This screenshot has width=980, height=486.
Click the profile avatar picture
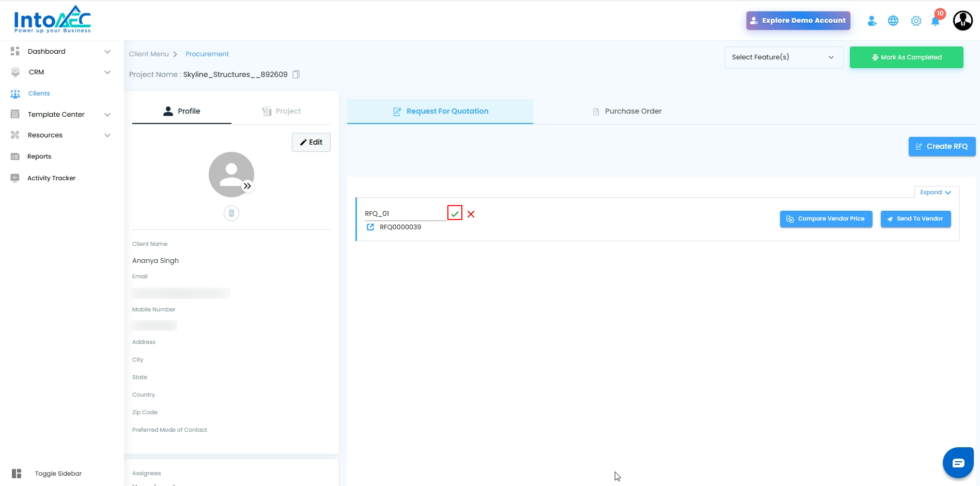coord(231,174)
